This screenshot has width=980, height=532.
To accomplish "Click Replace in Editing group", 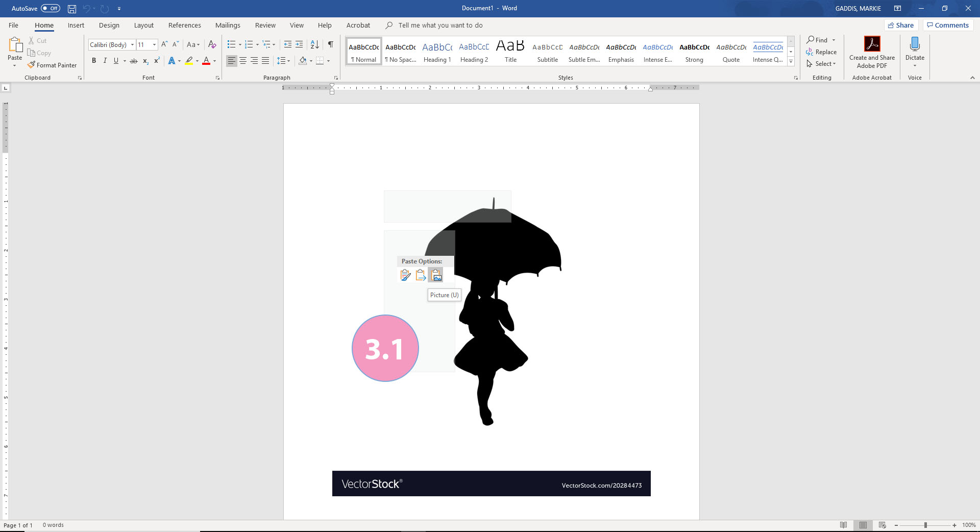I will coord(821,52).
